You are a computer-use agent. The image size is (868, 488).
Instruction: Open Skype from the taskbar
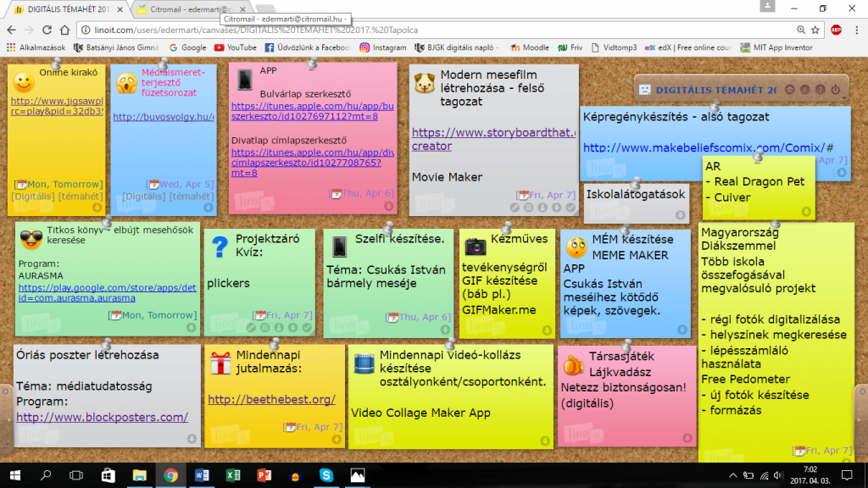326,475
